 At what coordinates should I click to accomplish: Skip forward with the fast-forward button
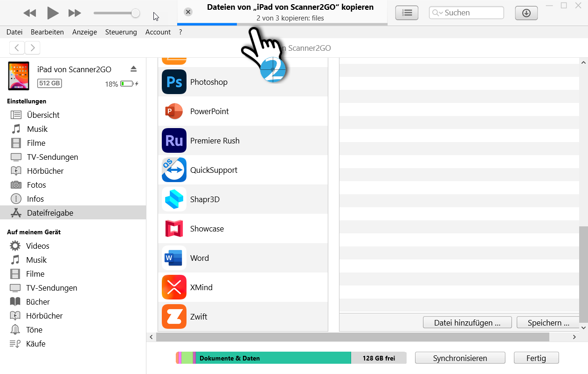tap(75, 13)
